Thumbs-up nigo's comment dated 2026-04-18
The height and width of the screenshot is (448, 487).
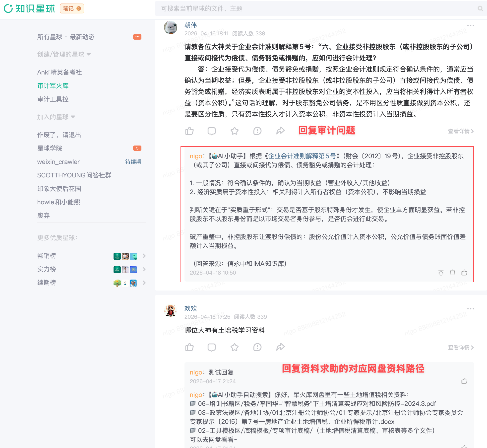click(465, 273)
